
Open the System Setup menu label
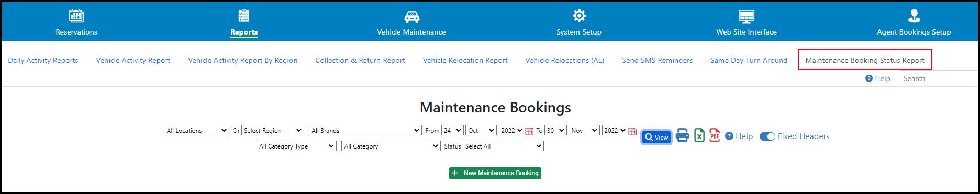click(579, 32)
